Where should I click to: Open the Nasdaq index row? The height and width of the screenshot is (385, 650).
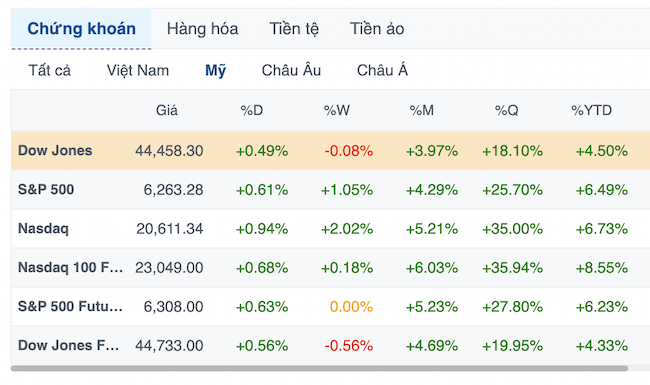point(330,228)
